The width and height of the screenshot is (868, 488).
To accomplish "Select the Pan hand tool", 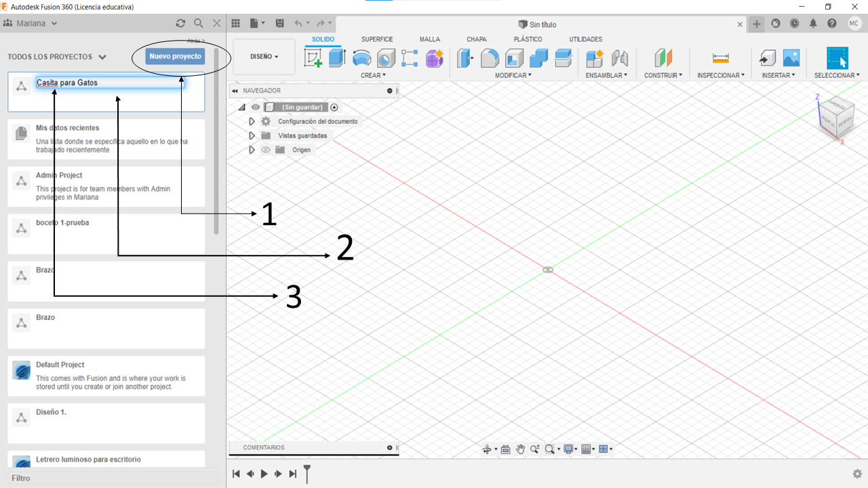I will [521, 449].
